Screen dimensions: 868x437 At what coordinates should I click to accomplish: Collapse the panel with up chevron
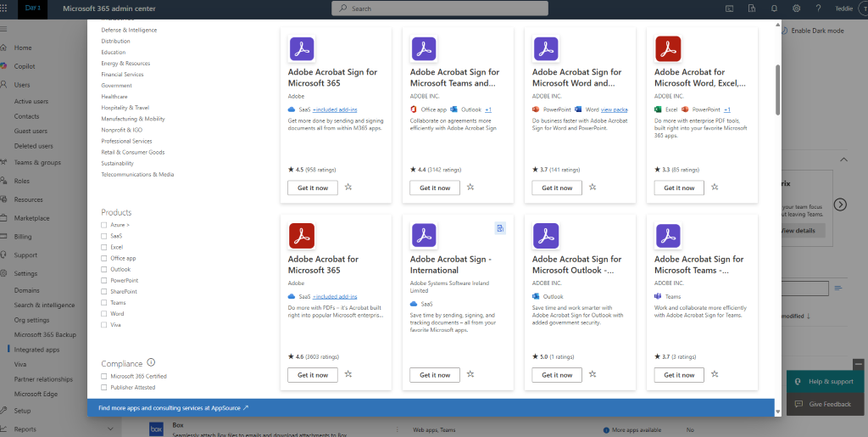tap(843, 160)
